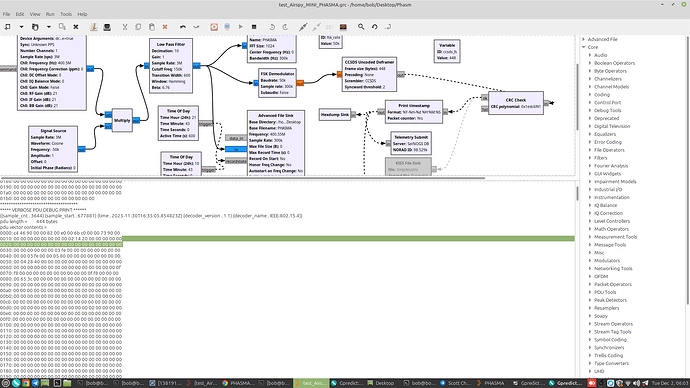Click the Rotate clockwise toolbar icon
This screenshot has width=690, height=388.
[285, 27]
